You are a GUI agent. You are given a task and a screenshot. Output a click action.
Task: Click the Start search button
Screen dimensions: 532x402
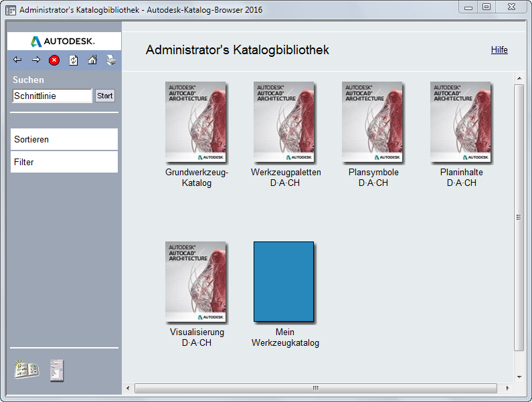pos(105,96)
